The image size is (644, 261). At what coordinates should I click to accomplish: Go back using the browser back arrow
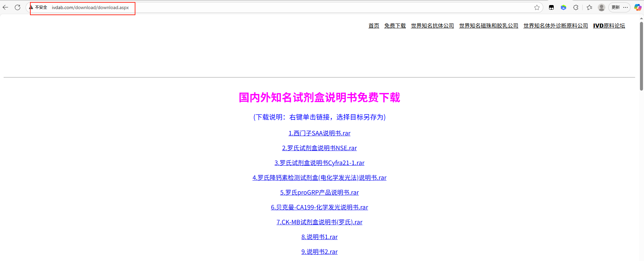(5, 7)
